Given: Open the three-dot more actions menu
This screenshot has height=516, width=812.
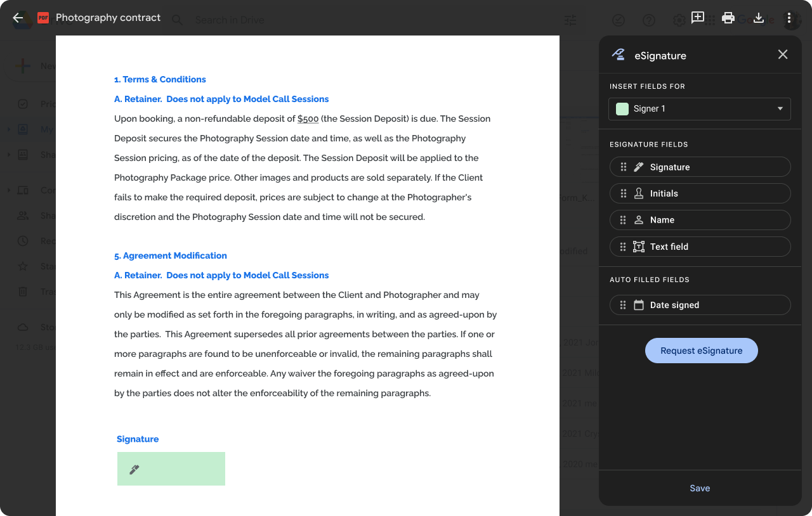Looking at the screenshot, I should click(789, 18).
